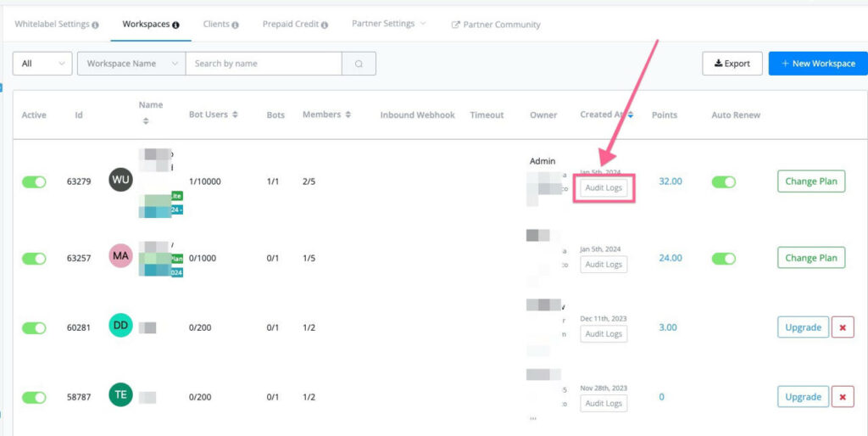This screenshot has width=868, height=436.
Task: Switch to the Clients tab
Action: (x=220, y=24)
